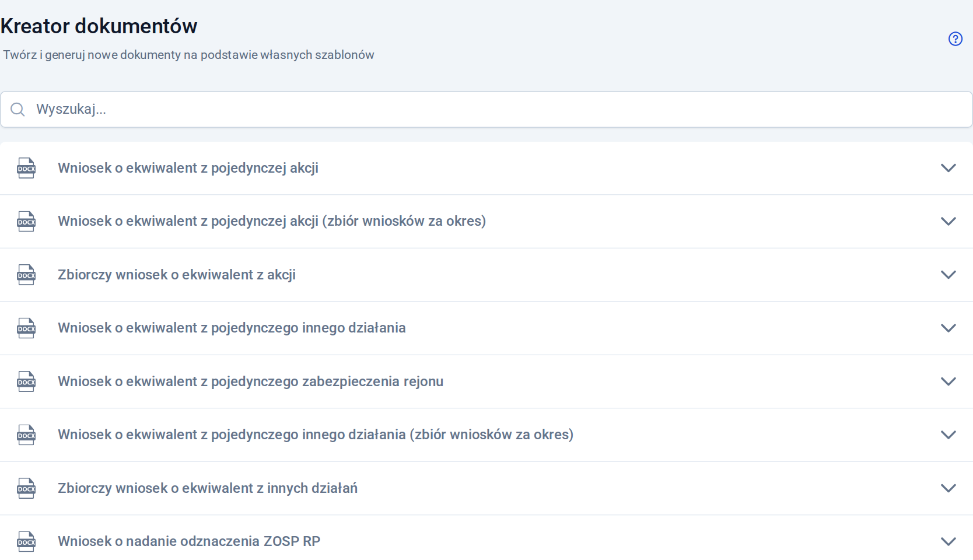973x560 pixels.
Task: Expand pojedynczego innego działania row chevron
Action: 949,328
